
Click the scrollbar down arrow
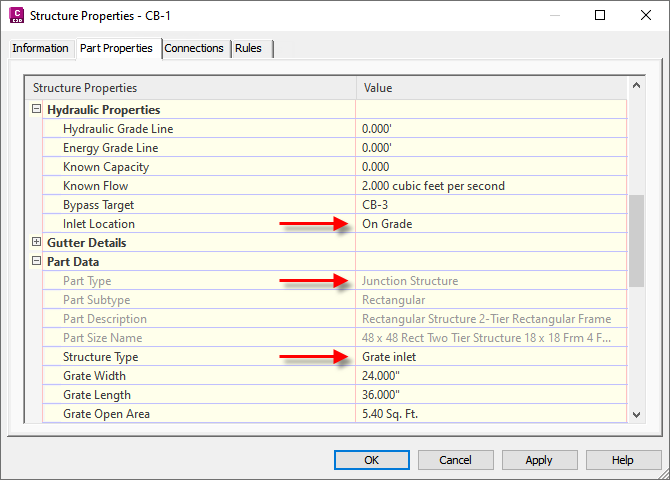tap(636, 415)
